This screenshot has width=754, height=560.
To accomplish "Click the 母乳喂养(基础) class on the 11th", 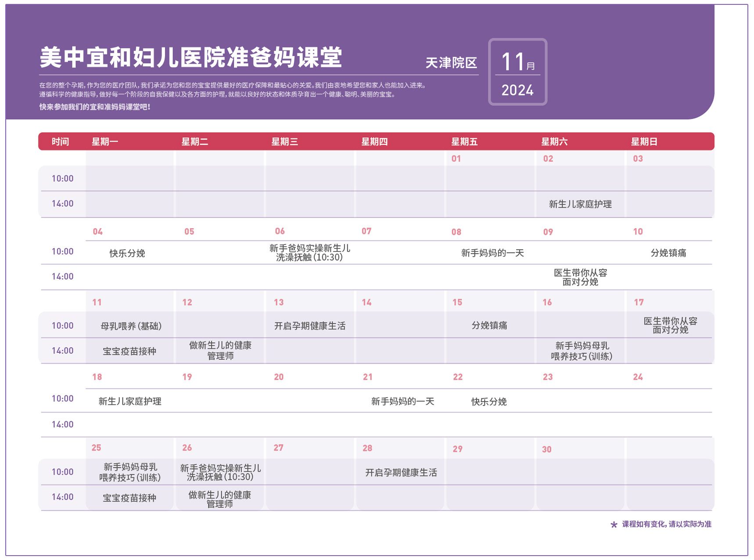I will pos(131,326).
